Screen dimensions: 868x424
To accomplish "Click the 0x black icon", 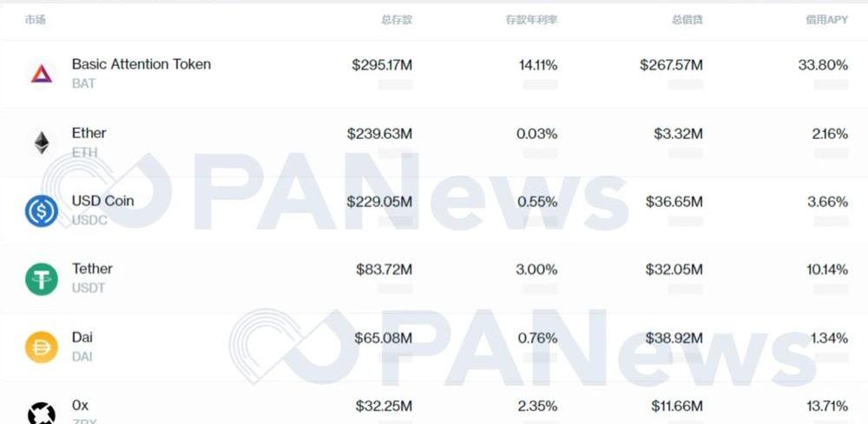I will tap(42, 413).
